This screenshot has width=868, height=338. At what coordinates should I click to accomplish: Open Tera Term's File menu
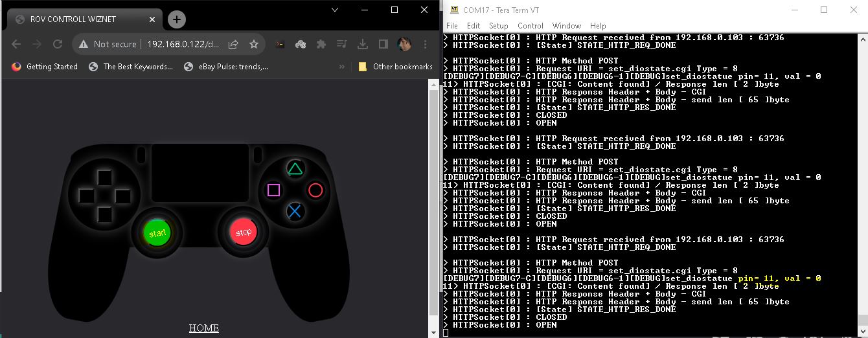click(451, 26)
